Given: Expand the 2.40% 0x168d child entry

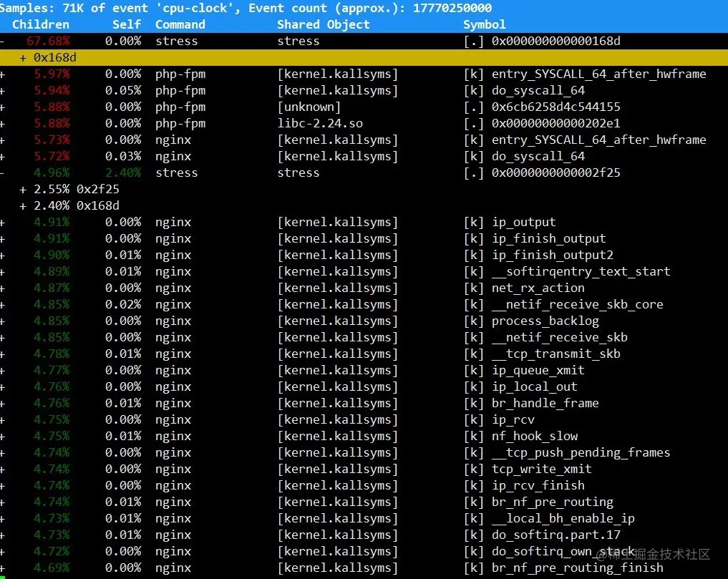Looking at the screenshot, I should [23, 205].
